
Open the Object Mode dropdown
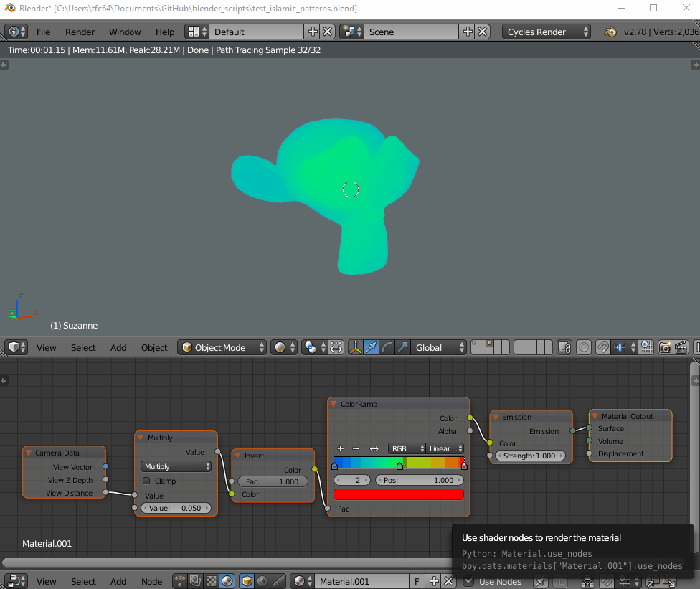[x=222, y=347]
